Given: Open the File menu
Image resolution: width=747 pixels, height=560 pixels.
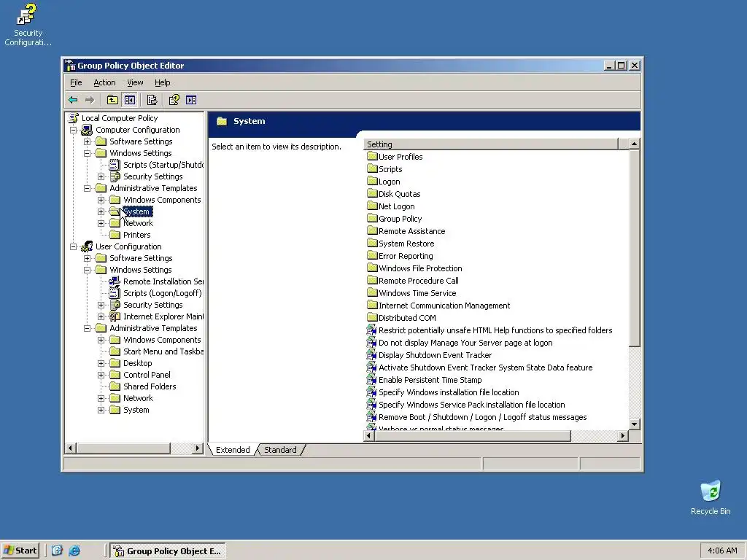Looking at the screenshot, I should point(76,82).
